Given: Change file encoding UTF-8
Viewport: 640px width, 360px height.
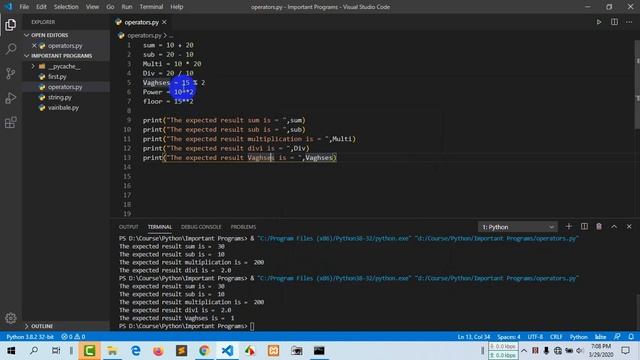Looking at the screenshot, I should pos(535,337).
